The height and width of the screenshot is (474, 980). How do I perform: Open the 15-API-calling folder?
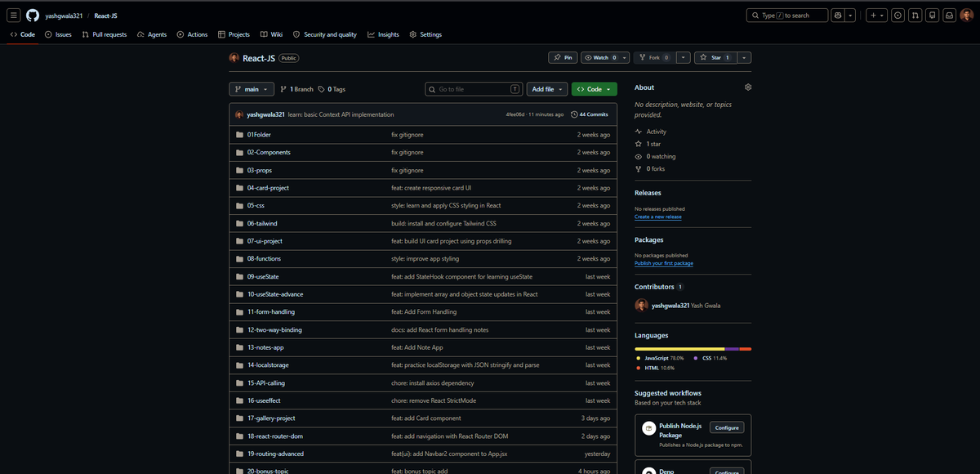(265, 382)
